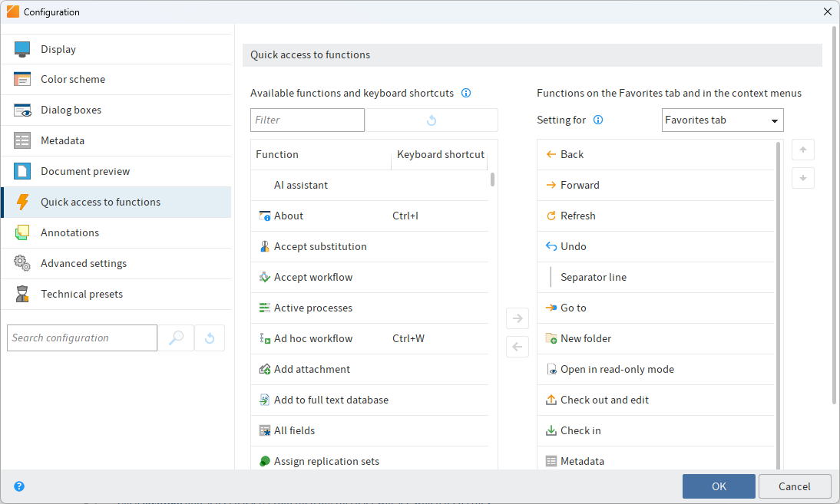Click the help question mark icon bottom left
The width and height of the screenshot is (840, 504).
click(18, 486)
